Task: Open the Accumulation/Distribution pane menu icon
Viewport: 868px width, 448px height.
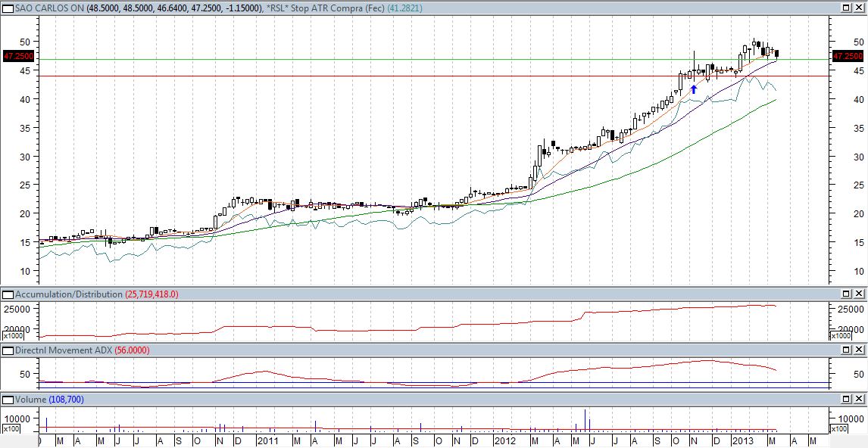Action: [x=8, y=294]
